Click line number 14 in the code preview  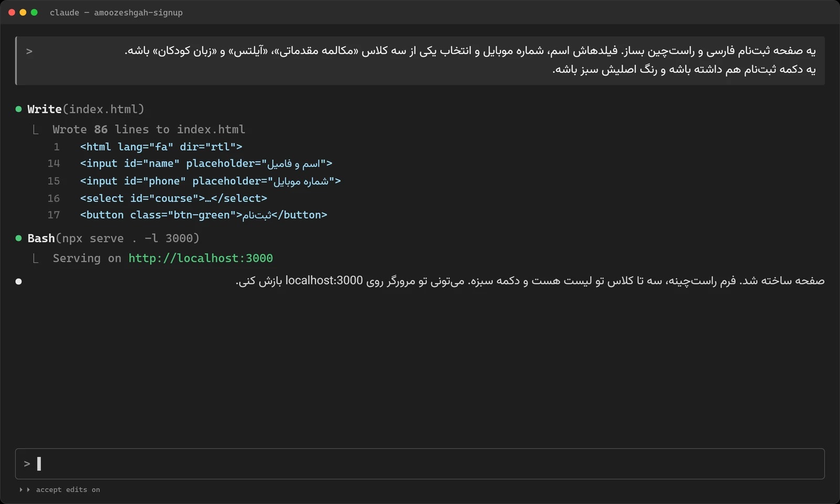click(54, 164)
